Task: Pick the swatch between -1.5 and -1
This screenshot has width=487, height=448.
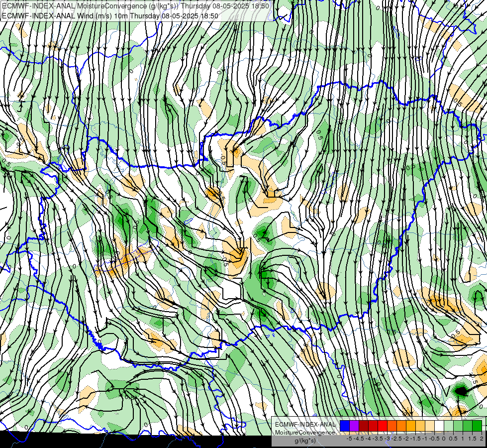Action: [420, 426]
